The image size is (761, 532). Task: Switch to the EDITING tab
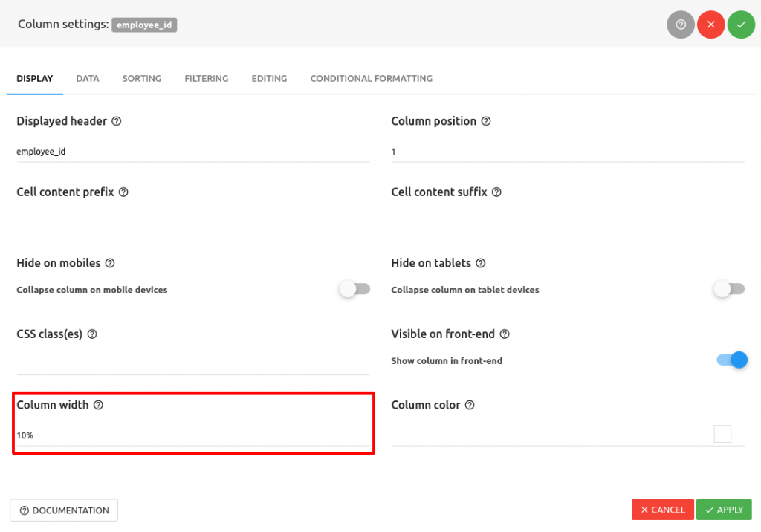[269, 79]
